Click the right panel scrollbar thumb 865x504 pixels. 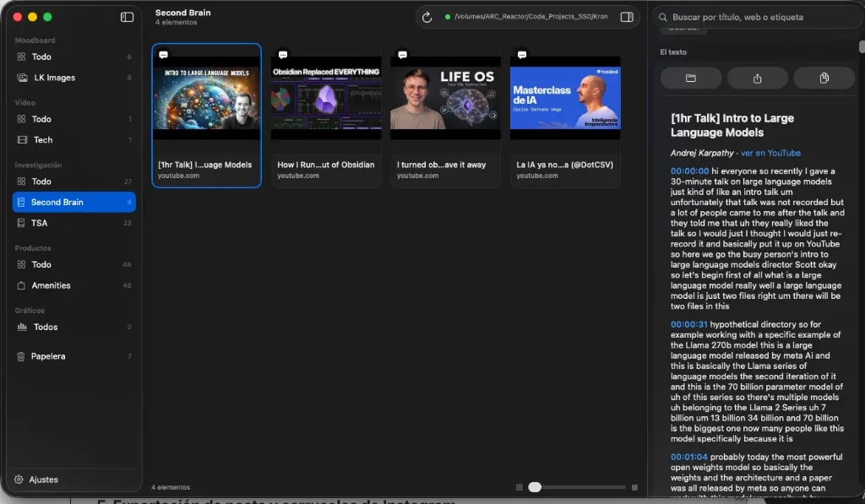tap(862, 46)
